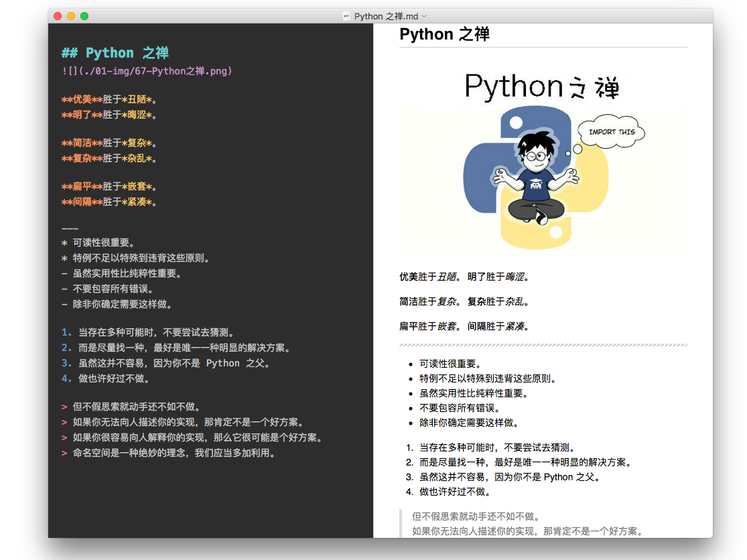Click preview item '4. 做也许好过不做。'
The height and width of the screenshot is (560, 747).
pyautogui.click(x=449, y=492)
